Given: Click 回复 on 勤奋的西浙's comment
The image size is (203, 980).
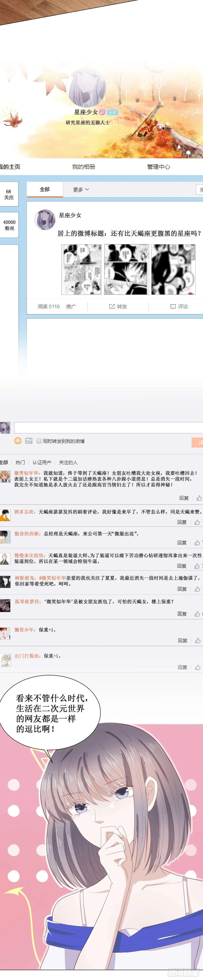Looking at the screenshot, I should pos(182,542).
